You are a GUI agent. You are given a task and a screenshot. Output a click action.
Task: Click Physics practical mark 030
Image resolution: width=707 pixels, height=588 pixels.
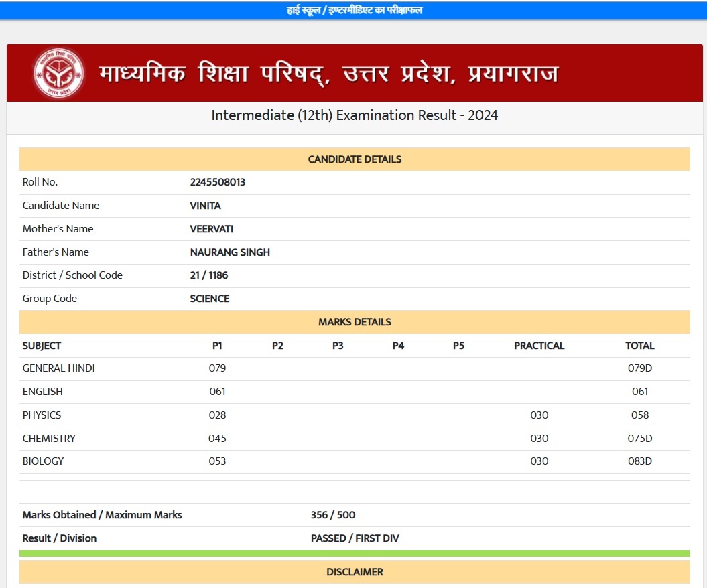pyautogui.click(x=539, y=415)
